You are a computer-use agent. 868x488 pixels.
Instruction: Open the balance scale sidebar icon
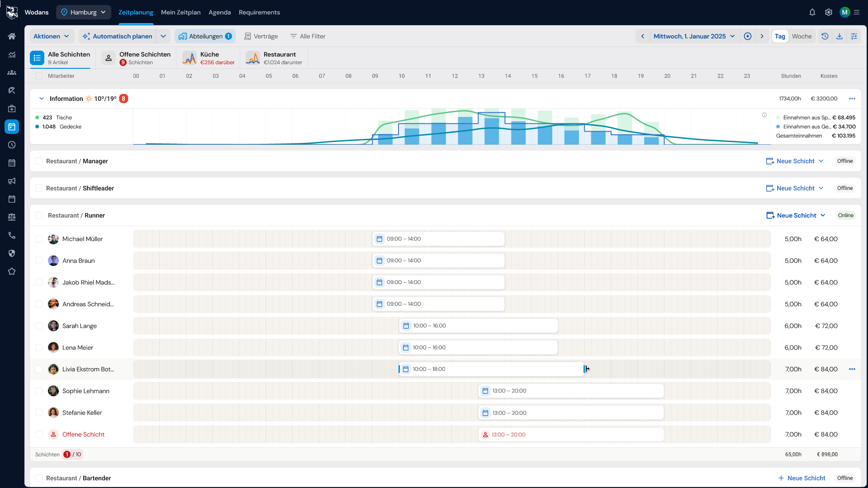[12, 217]
